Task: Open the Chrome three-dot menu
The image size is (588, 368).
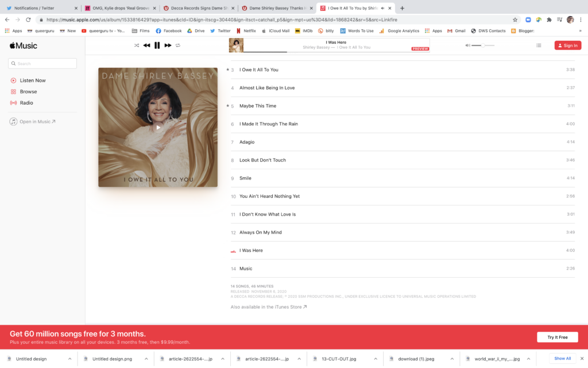Action: tap(581, 20)
